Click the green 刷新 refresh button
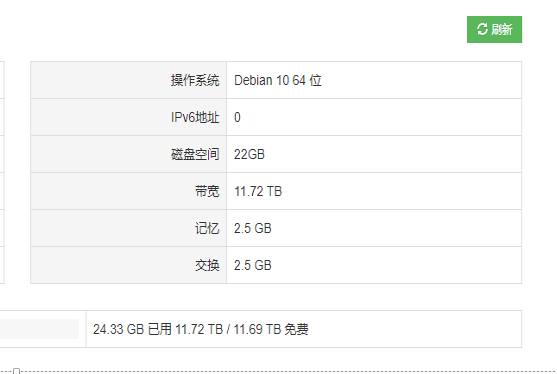Viewport: 557px width, 374px height. tap(494, 29)
